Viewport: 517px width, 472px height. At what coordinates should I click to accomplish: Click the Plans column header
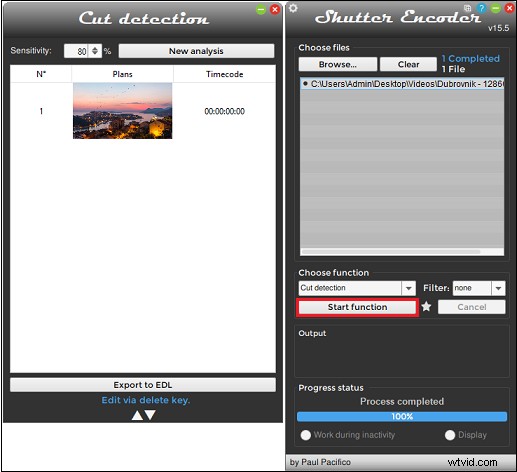click(122, 74)
